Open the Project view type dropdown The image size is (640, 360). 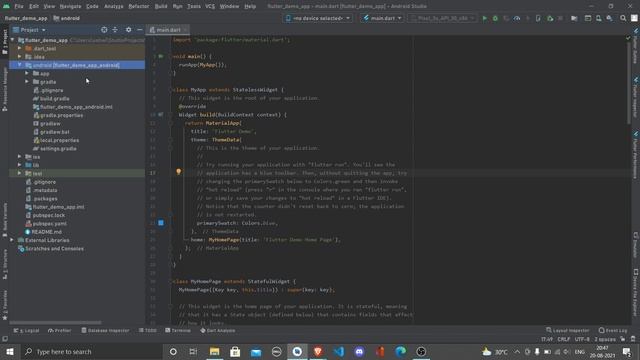tap(29, 30)
